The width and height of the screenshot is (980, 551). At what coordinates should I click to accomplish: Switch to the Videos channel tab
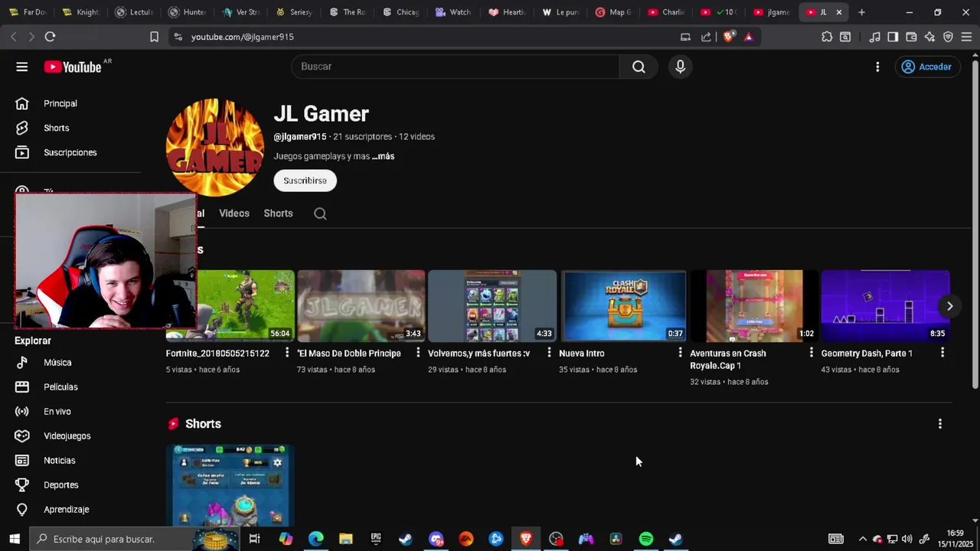(234, 214)
